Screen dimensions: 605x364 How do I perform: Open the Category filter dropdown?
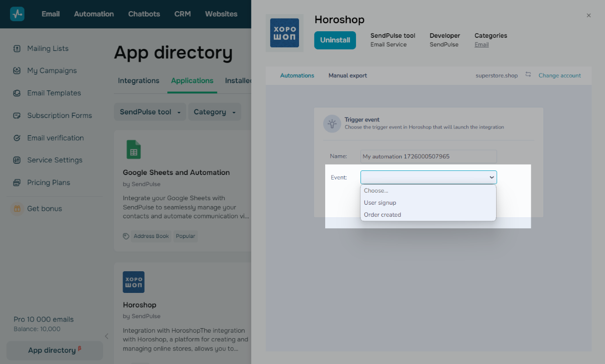pyautogui.click(x=215, y=112)
